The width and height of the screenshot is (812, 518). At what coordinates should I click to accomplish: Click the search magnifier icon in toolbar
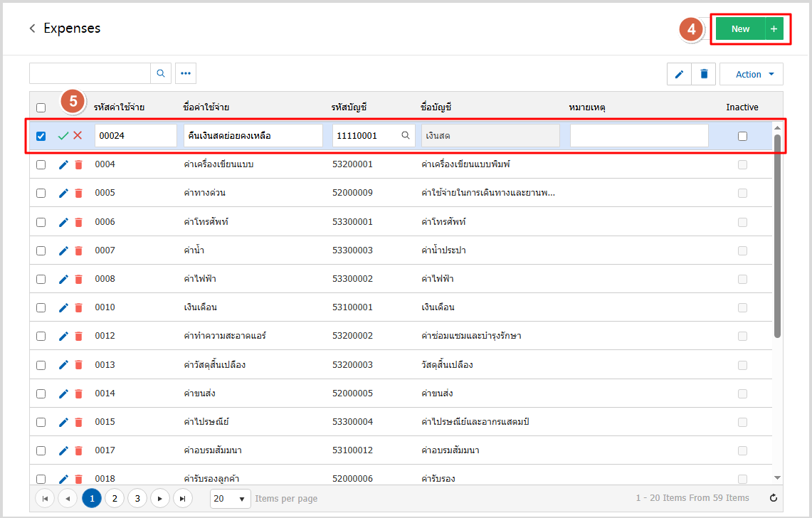161,73
